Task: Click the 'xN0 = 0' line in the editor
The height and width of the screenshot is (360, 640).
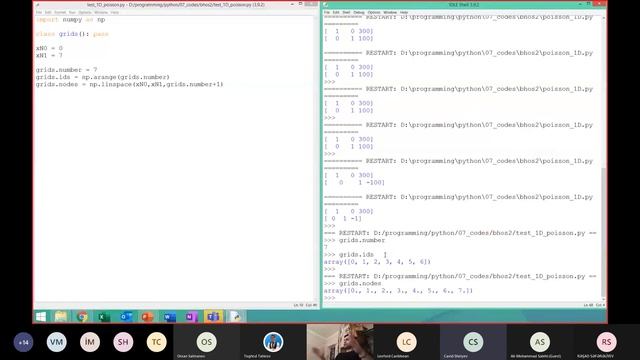Action: click(49, 48)
